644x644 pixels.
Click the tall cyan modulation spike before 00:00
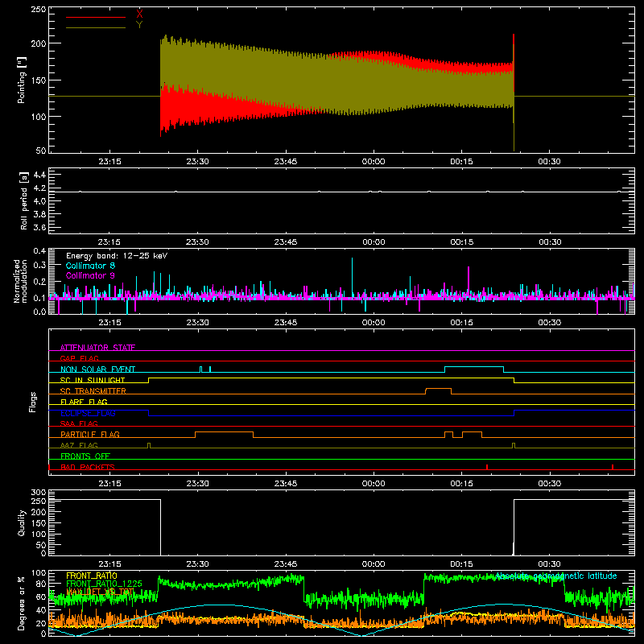352,278
